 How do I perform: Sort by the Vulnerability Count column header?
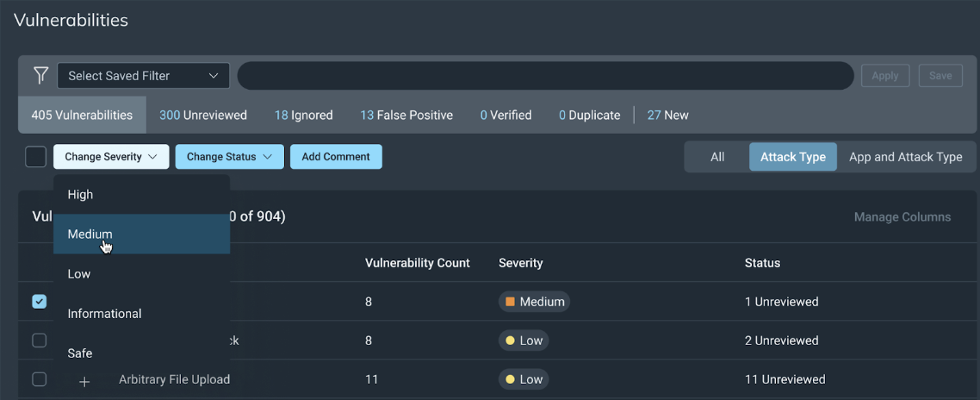click(417, 263)
